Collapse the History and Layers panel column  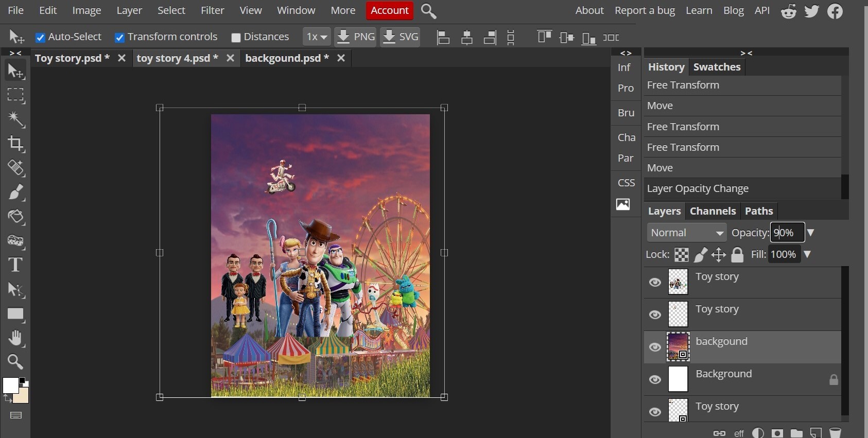pyautogui.click(x=746, y=53)
